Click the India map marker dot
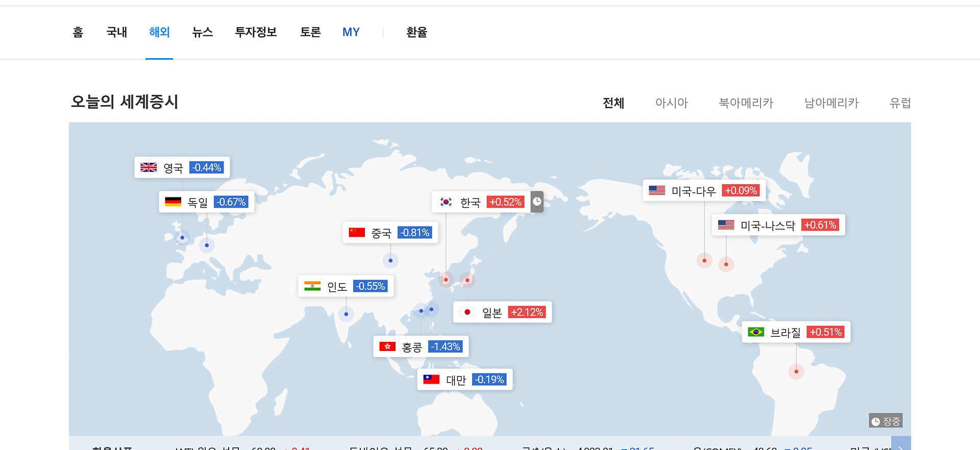 (346, 314)
